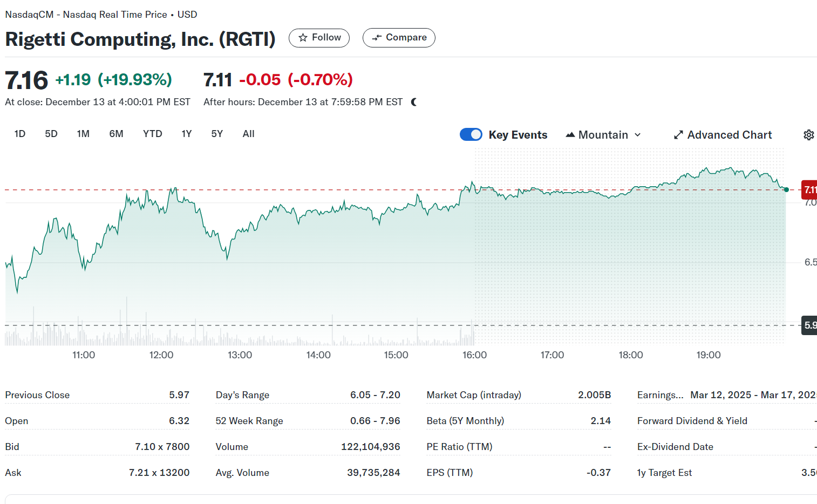The width and height of the screenshot is (817, 504).
Task: Click the Avg. Volume value 39,735,284
Action: click(373, 473)
